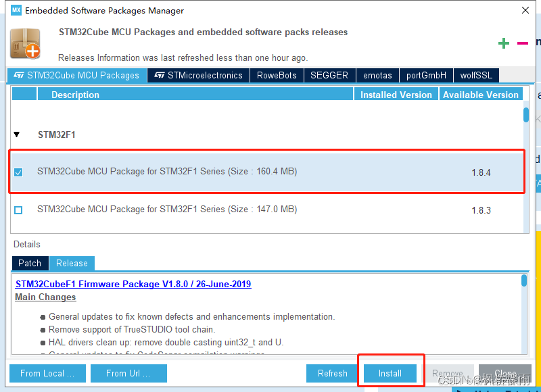Select the wolfSSL tab

(476, 76)
